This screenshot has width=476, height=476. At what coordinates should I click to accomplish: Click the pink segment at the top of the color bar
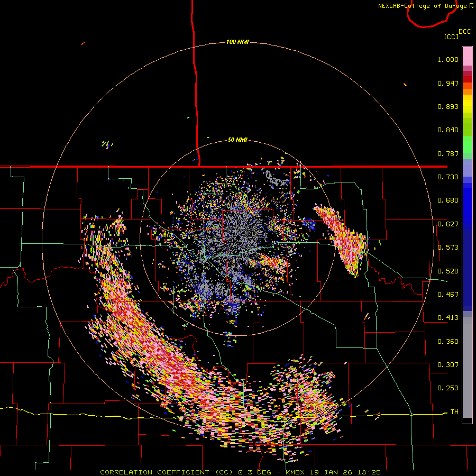pyautogui.click(x=467, y=56)
